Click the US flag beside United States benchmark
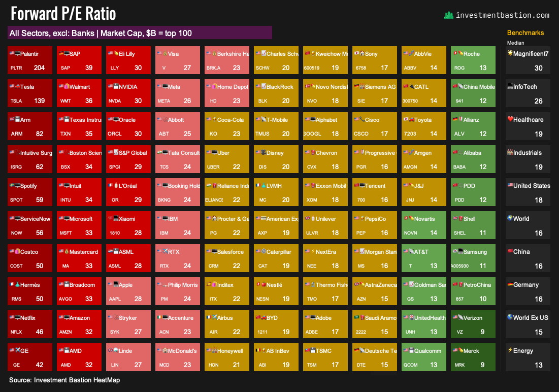Image resolution: width=559 pixels, height=392 pixels. (x=510, y=185)
